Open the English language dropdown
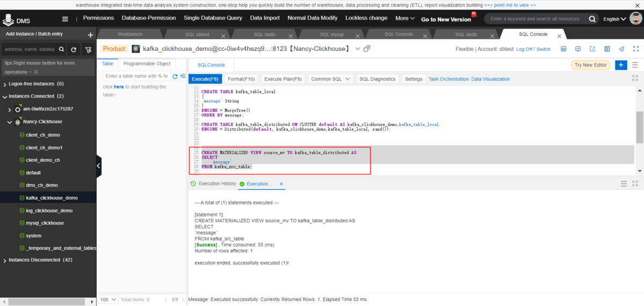Screen dimensions: 644x306 tap(614, 19)
